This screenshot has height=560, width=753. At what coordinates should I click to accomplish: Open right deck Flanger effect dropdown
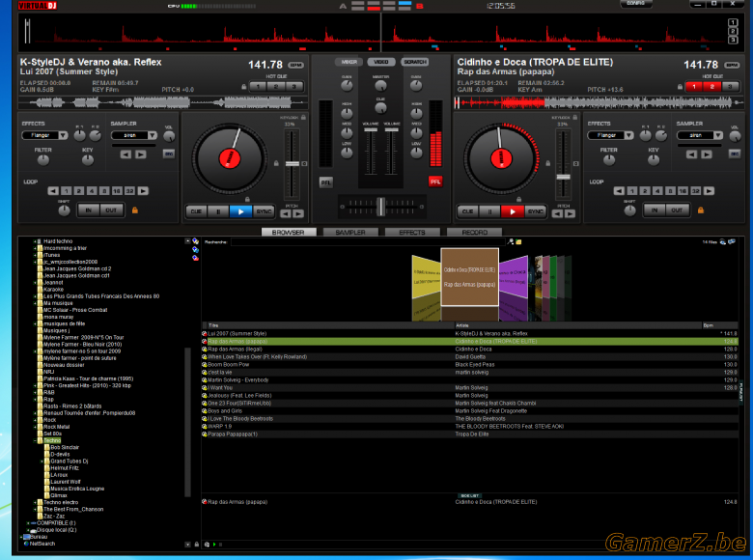pos(629,135)
